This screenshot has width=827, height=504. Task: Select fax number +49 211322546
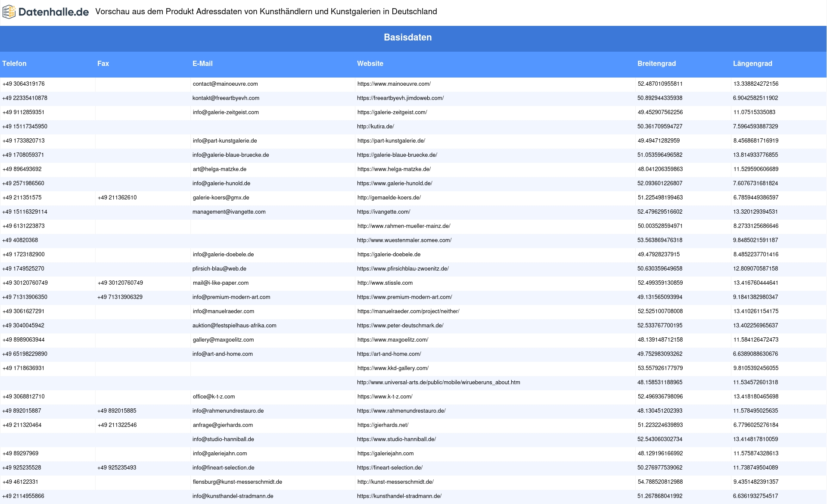[117, 425]
